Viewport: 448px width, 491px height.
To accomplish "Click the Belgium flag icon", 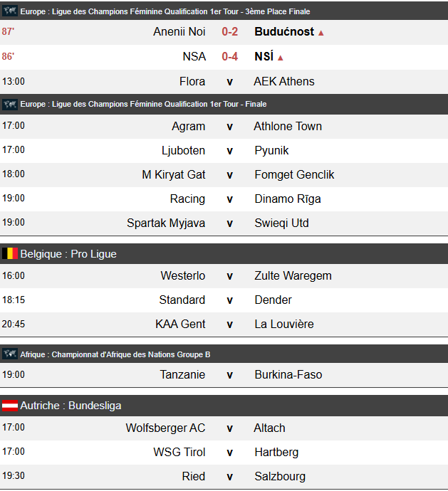I will pos(10,253).
